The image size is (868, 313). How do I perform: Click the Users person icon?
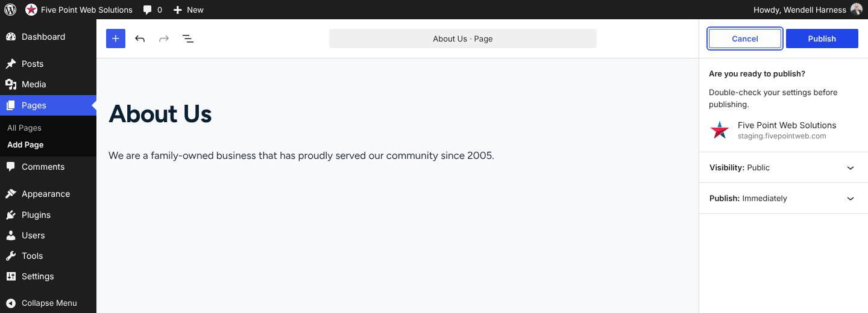pos(11,235)
